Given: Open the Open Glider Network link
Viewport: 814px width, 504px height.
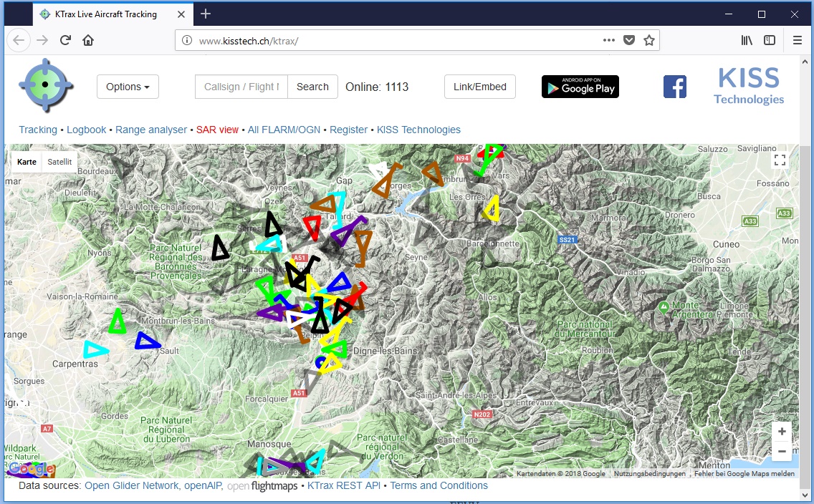Looking at the screenshot, I should tap(132, 485).
